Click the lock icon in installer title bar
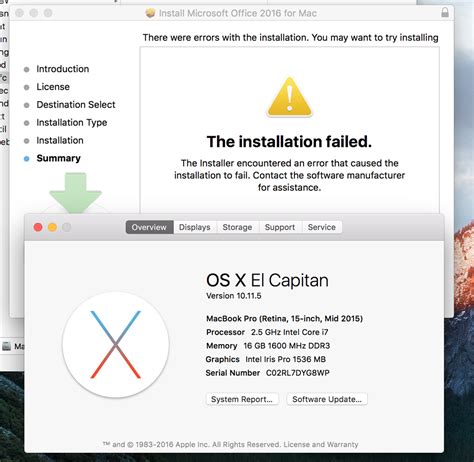The width and height of the screenshot is (474, 462). pyautogui.click(x=445, y=13)
